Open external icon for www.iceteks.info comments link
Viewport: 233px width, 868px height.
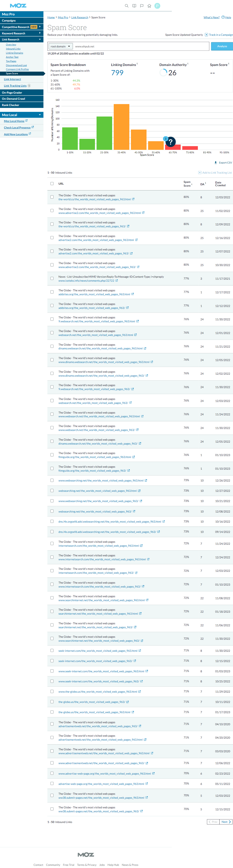coord(117,280)
